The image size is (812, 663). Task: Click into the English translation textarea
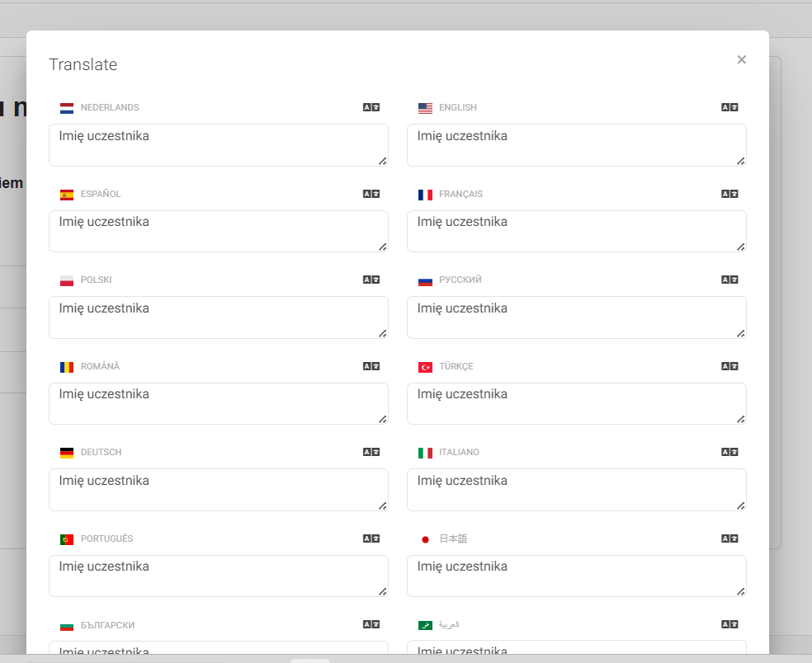coord(576,145)
